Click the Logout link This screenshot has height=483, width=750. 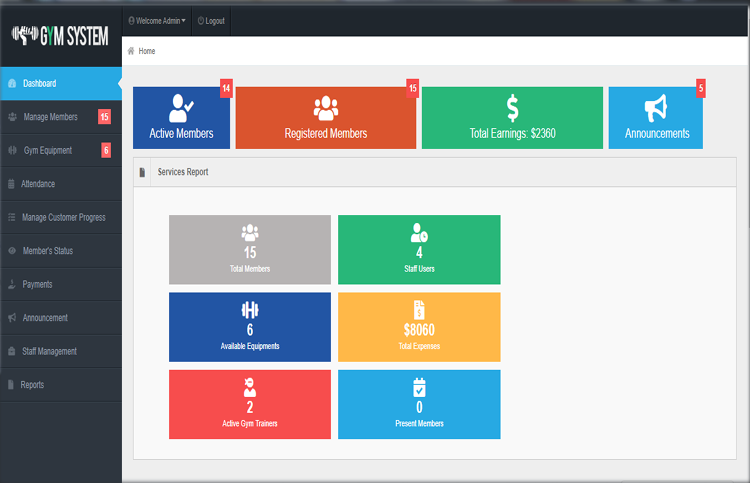[x=211, y=20]
